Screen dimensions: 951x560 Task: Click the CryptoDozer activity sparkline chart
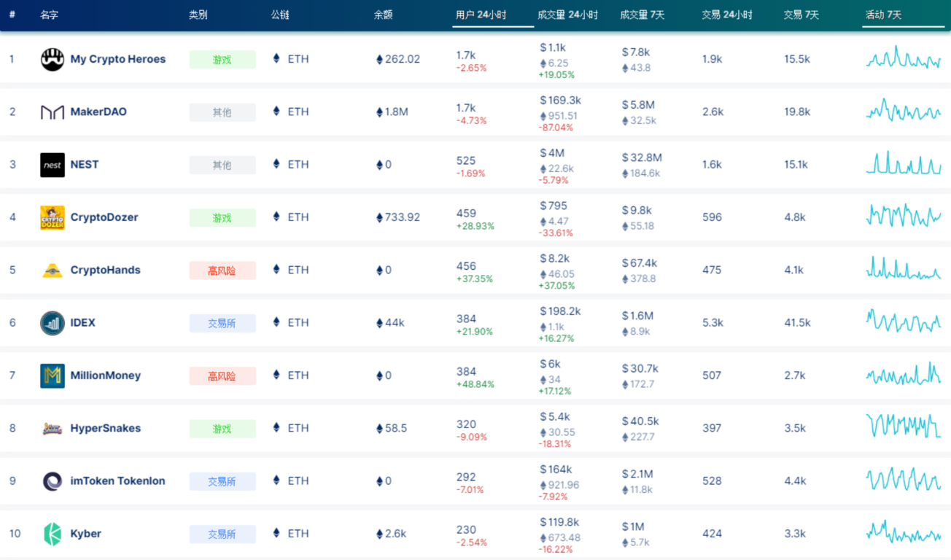pos(904,215)
